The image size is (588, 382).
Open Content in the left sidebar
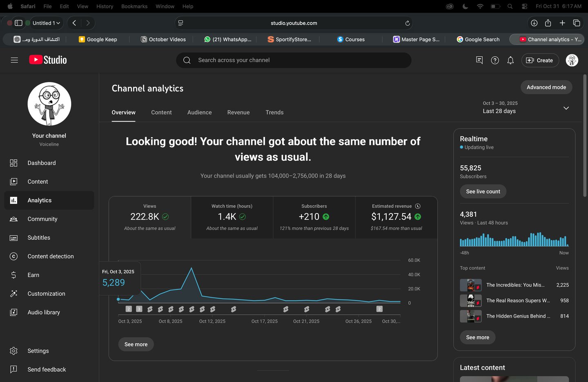[x=49, y=182]
